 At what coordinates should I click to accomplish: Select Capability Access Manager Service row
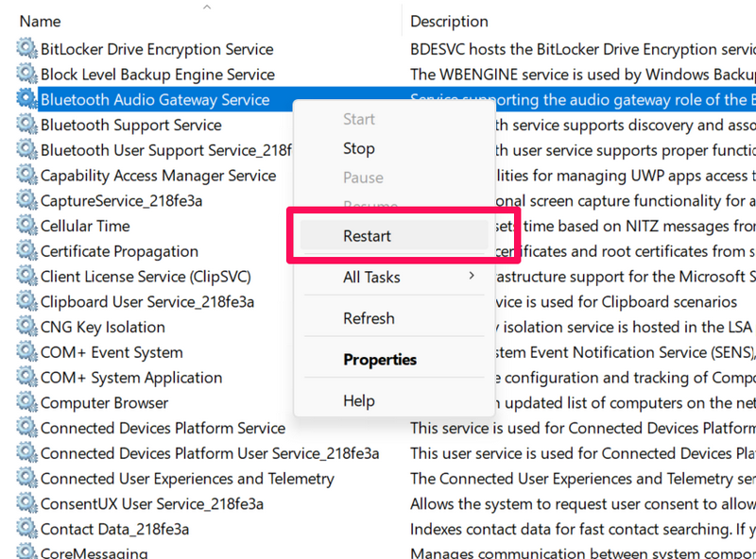click(x=158, y=176)
